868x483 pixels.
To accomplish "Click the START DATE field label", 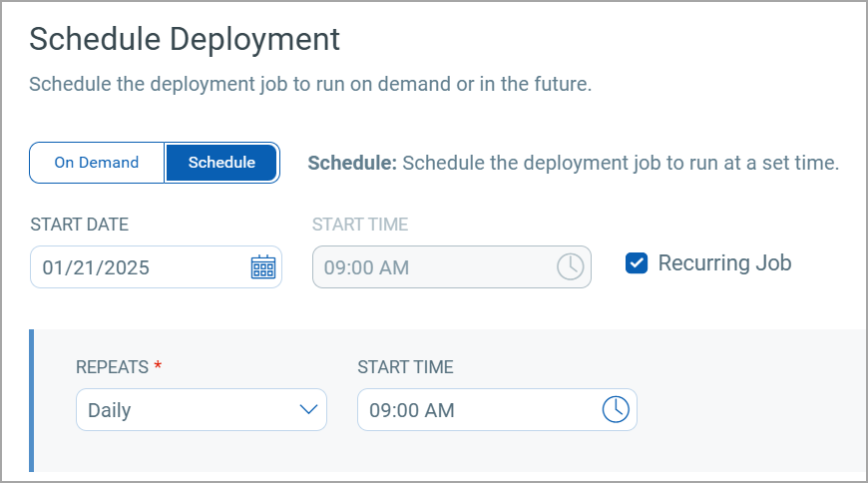I will point(80,225).
